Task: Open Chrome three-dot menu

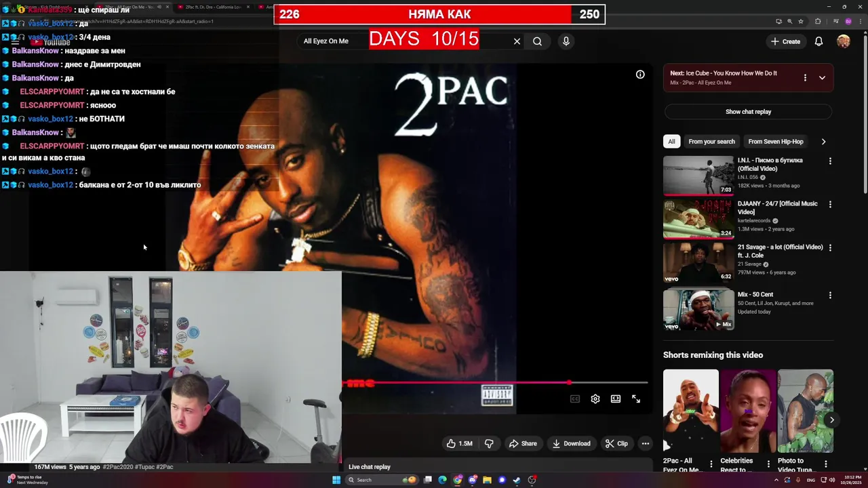Action: (860, 21)
